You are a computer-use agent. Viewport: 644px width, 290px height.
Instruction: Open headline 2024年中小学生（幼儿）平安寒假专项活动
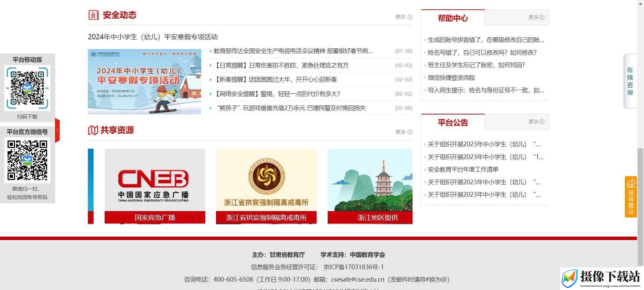coord(153,37)
